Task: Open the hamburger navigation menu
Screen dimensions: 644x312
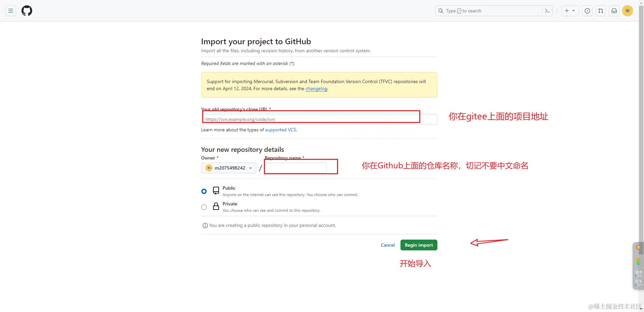Action: 11,11
